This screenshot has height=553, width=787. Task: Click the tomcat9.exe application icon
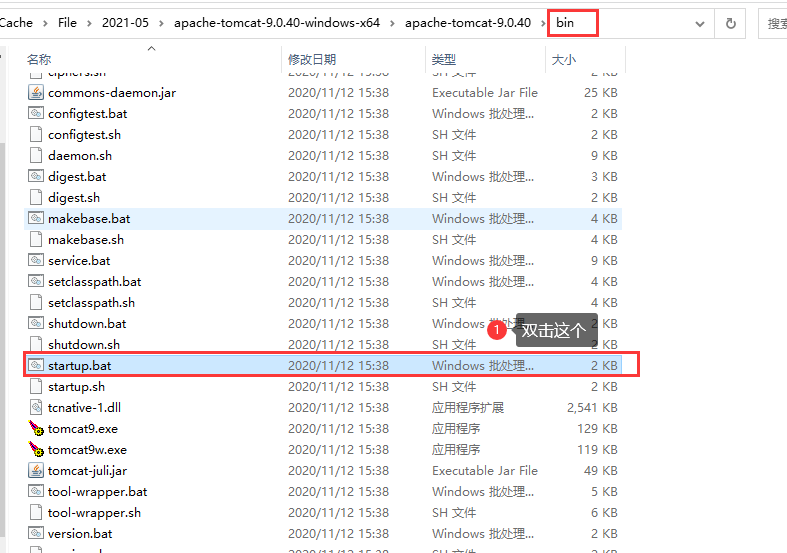point(36,429)
